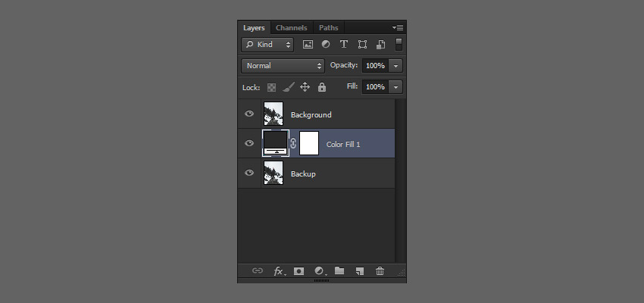
Task: Select the Background layer thumbnail
Action: click(273, 114)
